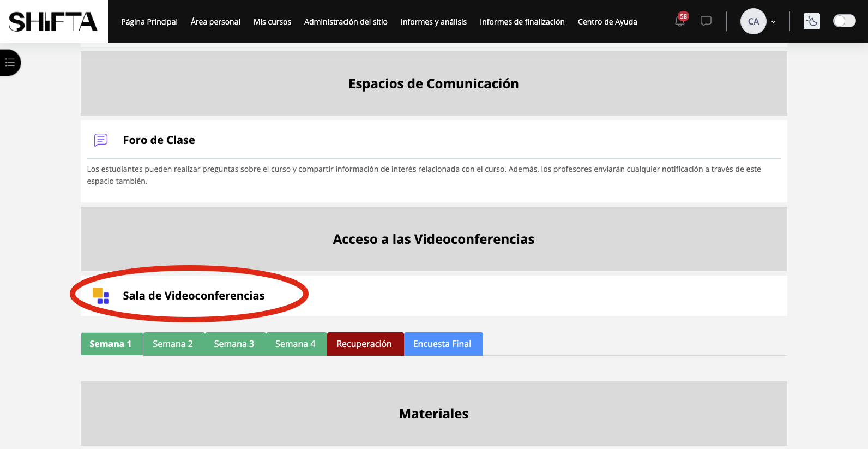This screenshot has width=868, height=449.
Task: Open Informes y análisis menu
Action: (x=433, y=22)
